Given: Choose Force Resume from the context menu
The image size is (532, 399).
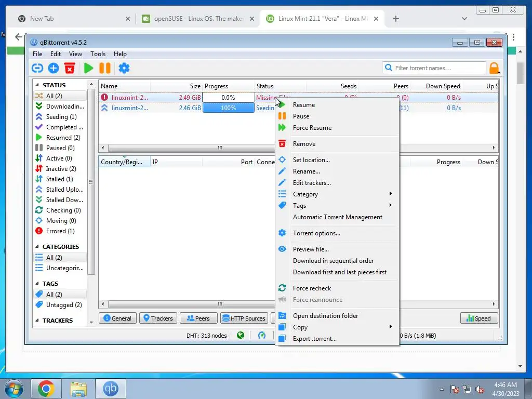Looking at the screenshot, I should (x=337, y=128).
